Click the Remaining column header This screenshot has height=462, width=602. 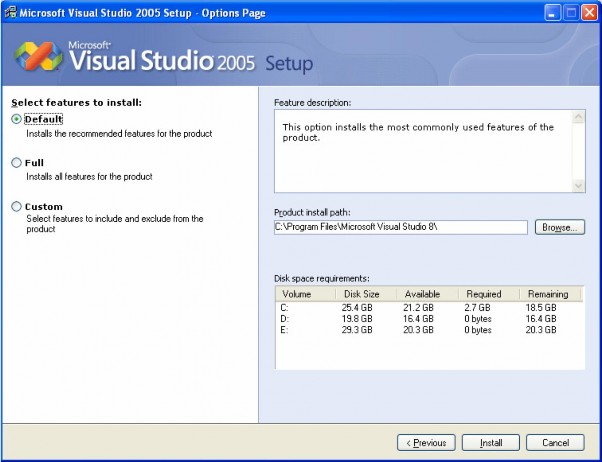pyautogui.click(x=549, y=294)
